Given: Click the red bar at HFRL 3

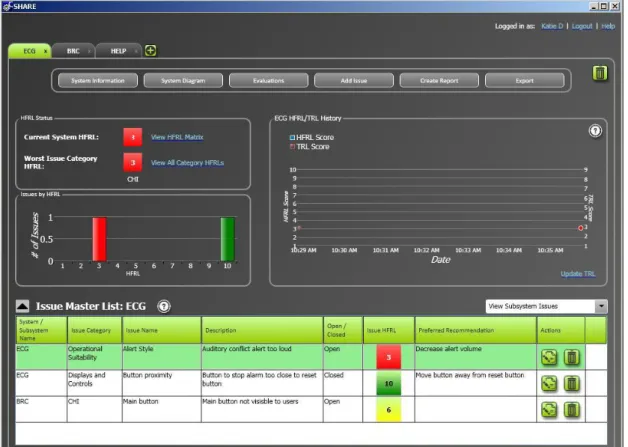Looking at the screenshot, I should [x=99, y=239].
